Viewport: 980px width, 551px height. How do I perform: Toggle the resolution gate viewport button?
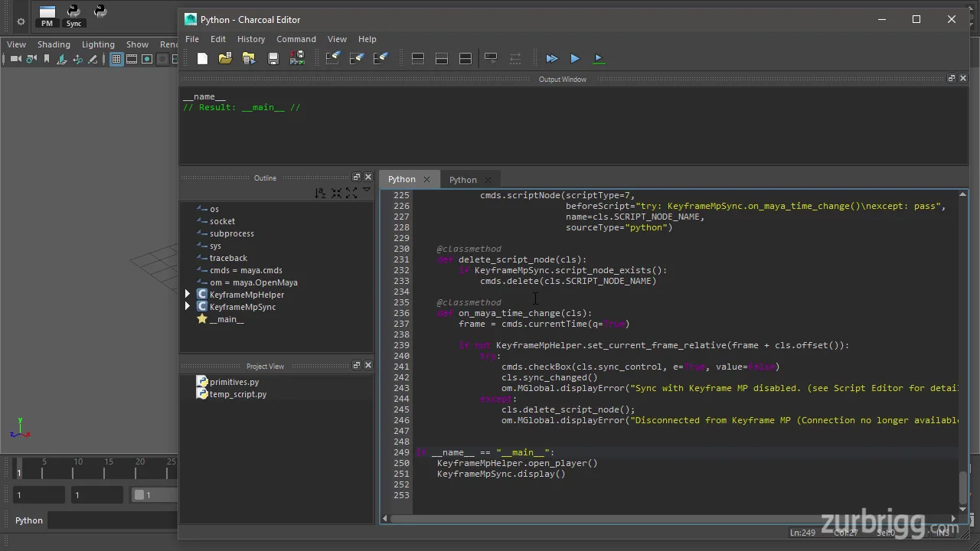[147, 59]
